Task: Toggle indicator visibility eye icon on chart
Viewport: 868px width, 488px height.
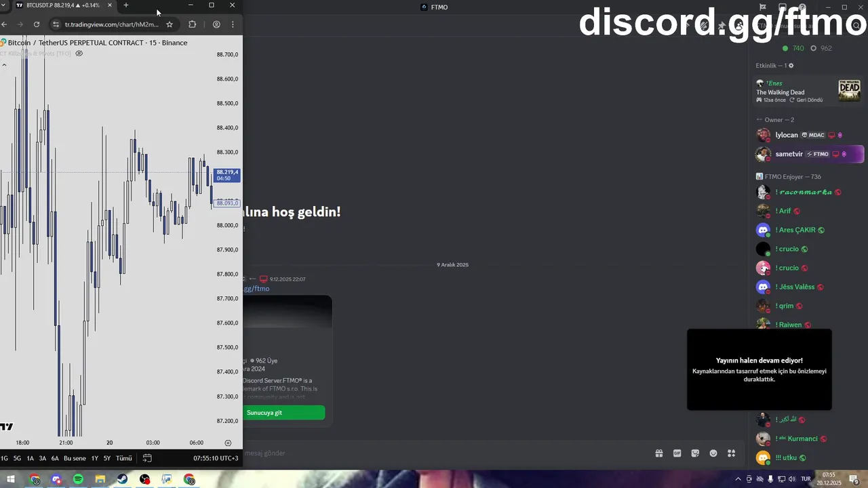Action: [79, 54]
